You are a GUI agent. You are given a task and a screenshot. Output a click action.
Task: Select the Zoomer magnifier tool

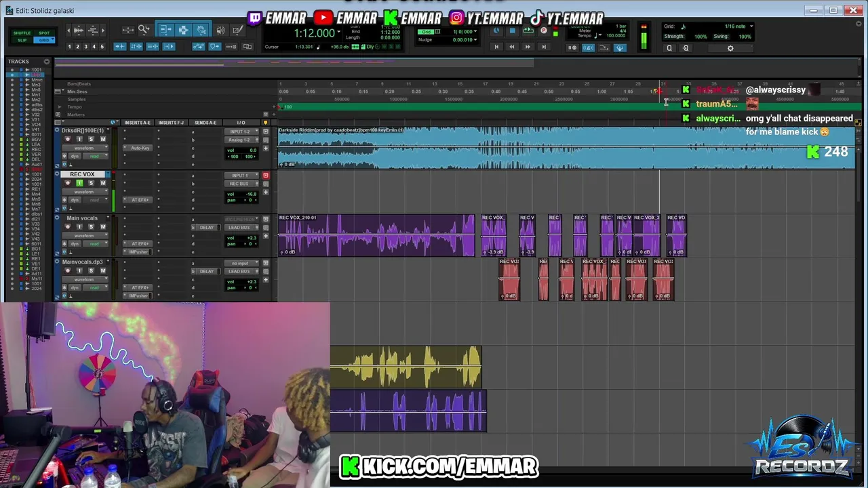pyautogui.click(x=144, y=30)
